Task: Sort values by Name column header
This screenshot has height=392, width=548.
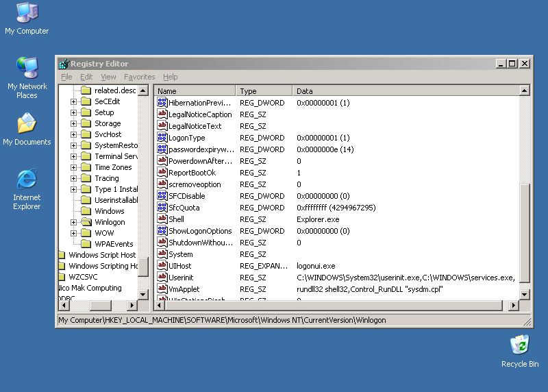Action: 195,91
